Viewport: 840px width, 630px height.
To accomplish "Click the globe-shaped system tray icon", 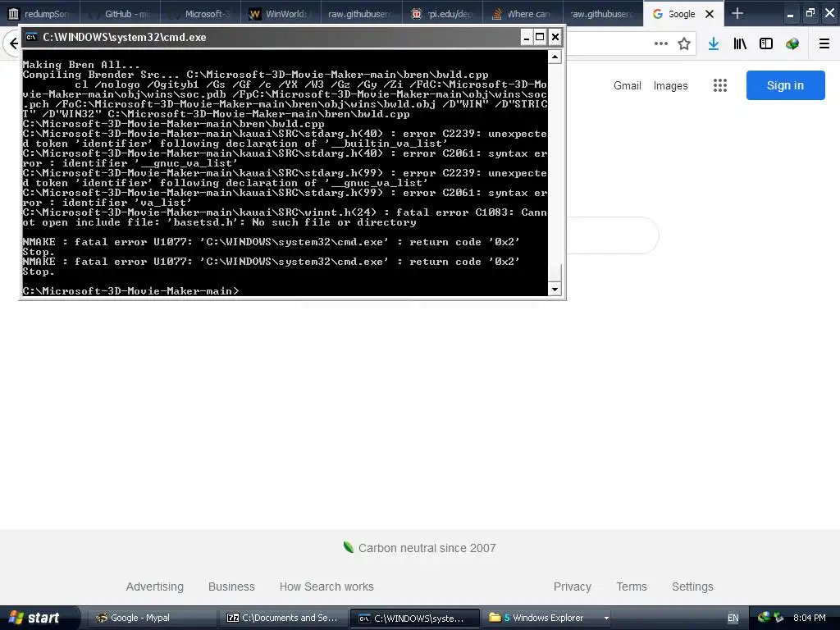I will (764, 618).
